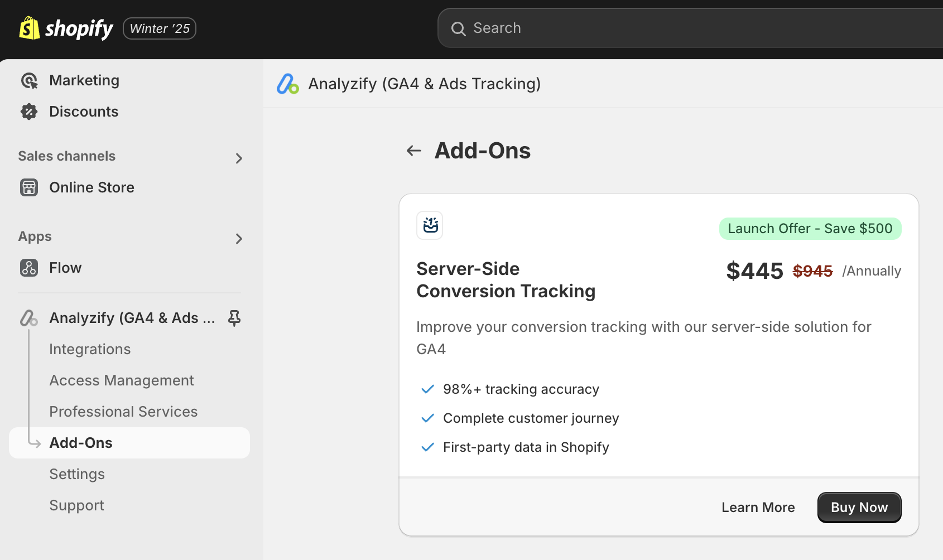Screen dimensions: 943x560
Task: Click the server-side tracking add-on icon
Action: pyautogui.click(x=430, y=225)
